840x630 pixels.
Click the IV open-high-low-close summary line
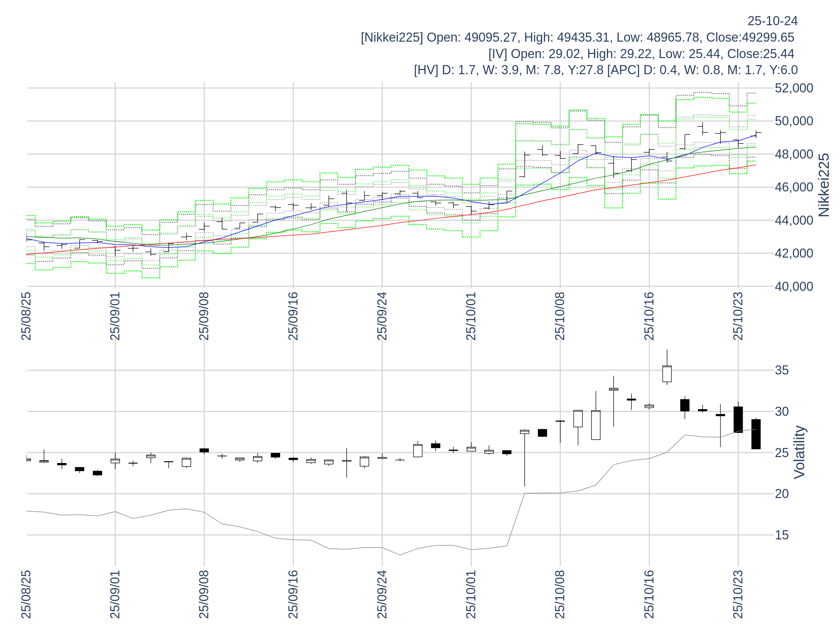[x=641, y=54]
